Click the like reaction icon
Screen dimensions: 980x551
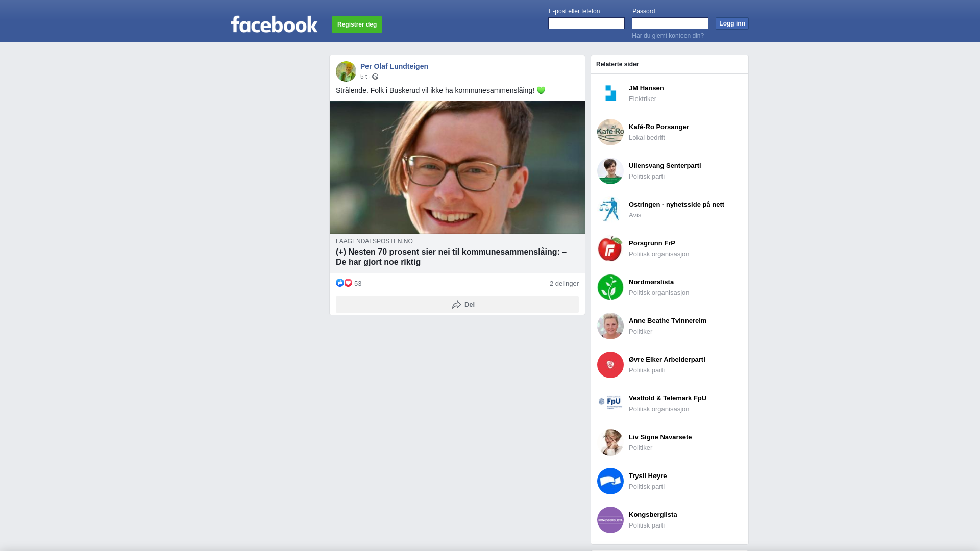(x=340, y=283)
